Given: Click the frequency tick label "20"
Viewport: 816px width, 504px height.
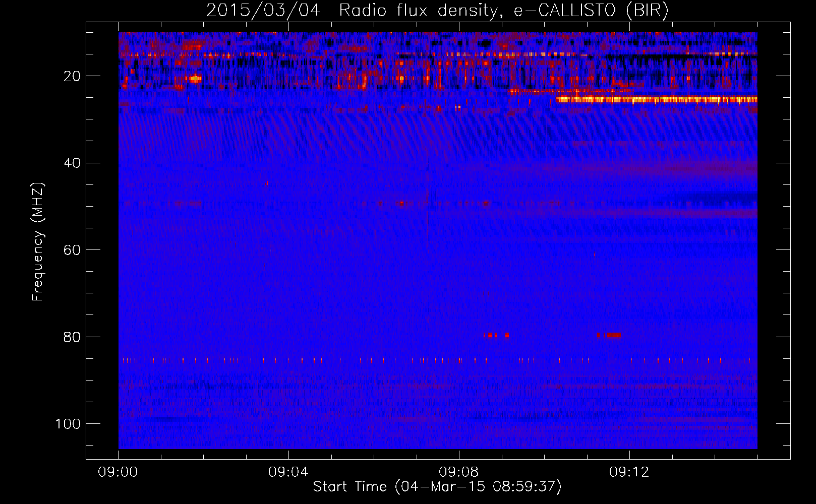Looking at the screenshot, I should [72, 76].
